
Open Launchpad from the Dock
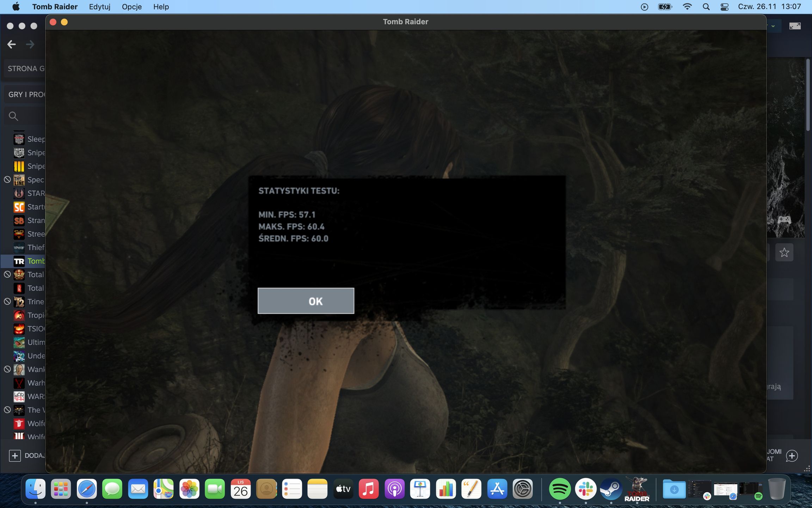click(x=61, y=489)
